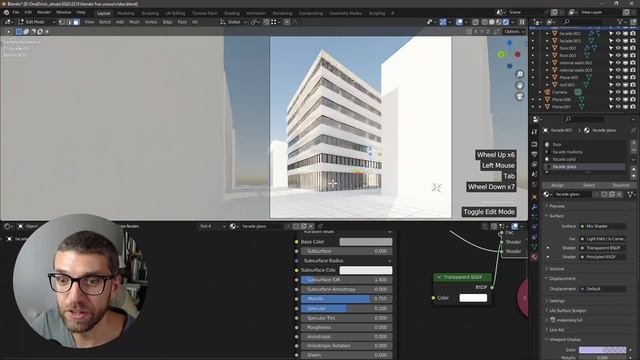The height and width of the screenshot is (360, 640).
Task: Expand facade.003 in outliner
Action: click(x=547, y=41)
